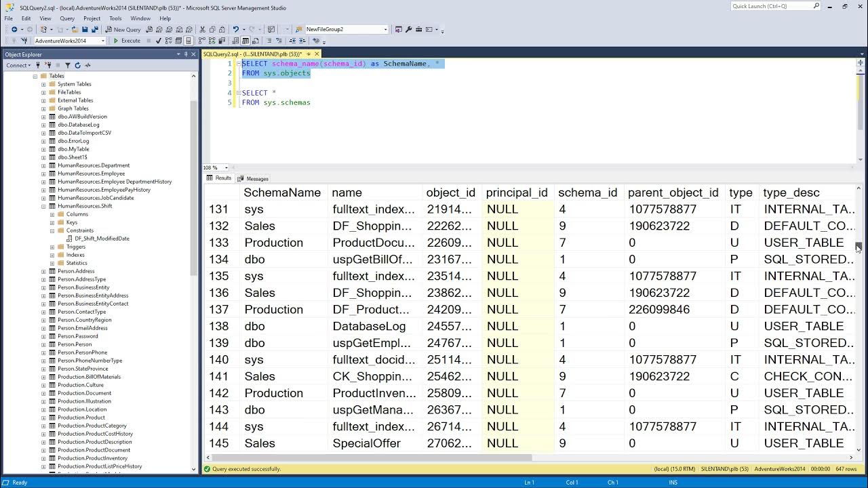Screen dimensions: 868x488
Task: Select the DF_Shift_ModifiedDate constraint
Action: pyautogui.click(x=102, y=239)
